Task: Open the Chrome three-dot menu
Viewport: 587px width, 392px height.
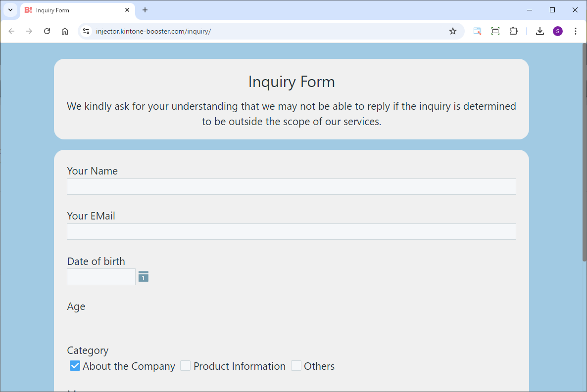Action: 575,31
